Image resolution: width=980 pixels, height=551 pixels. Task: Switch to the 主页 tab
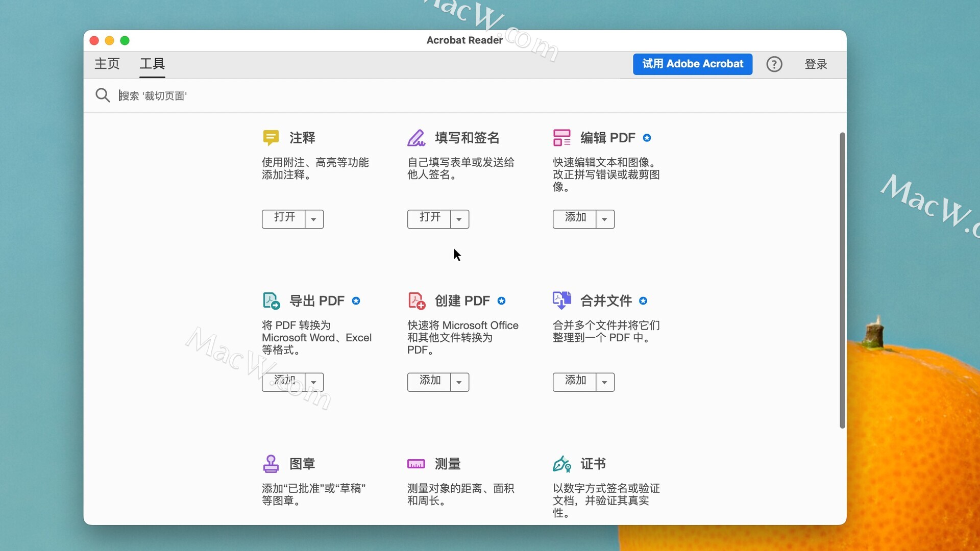click(x=107, y=64)
